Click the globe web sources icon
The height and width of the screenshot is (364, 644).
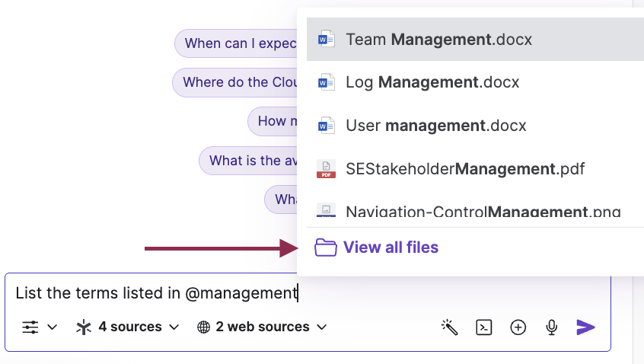204,327
